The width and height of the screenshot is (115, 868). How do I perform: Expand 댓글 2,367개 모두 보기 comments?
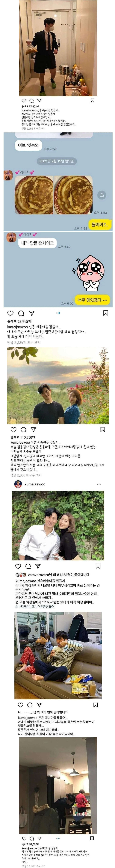(26, 475)
